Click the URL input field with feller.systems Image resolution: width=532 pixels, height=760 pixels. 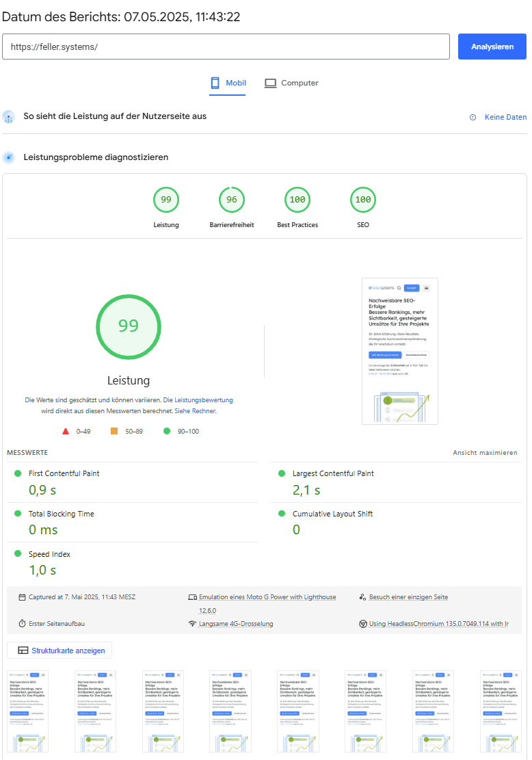(x=226, y=47)
